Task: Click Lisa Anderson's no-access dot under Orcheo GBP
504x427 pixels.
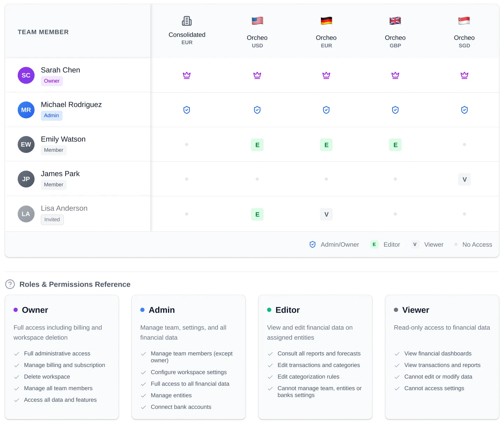Action: (x=395, y=214)
